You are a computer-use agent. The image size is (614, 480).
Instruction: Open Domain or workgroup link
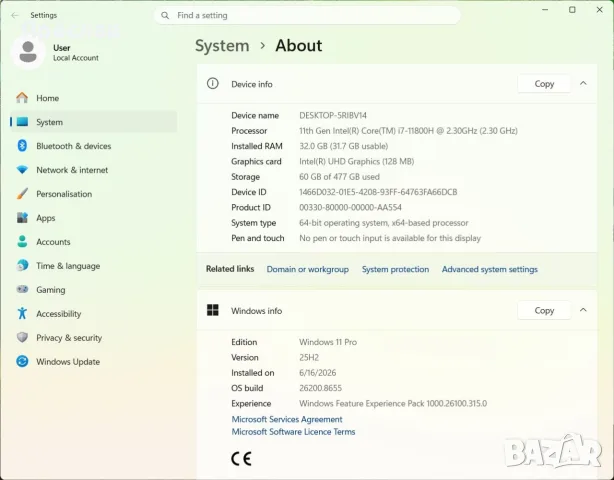tap(307, 269)
